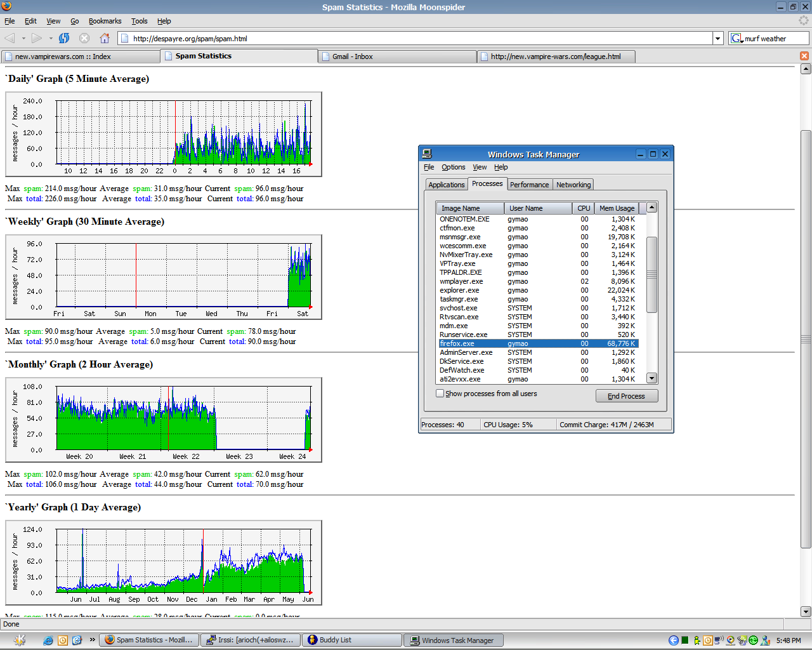Open Buddy List from the taskbar

point(351,640)
